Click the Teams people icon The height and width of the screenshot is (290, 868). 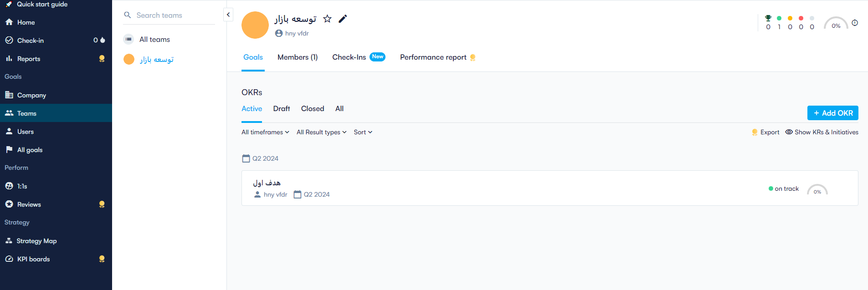tap(9, 113)
